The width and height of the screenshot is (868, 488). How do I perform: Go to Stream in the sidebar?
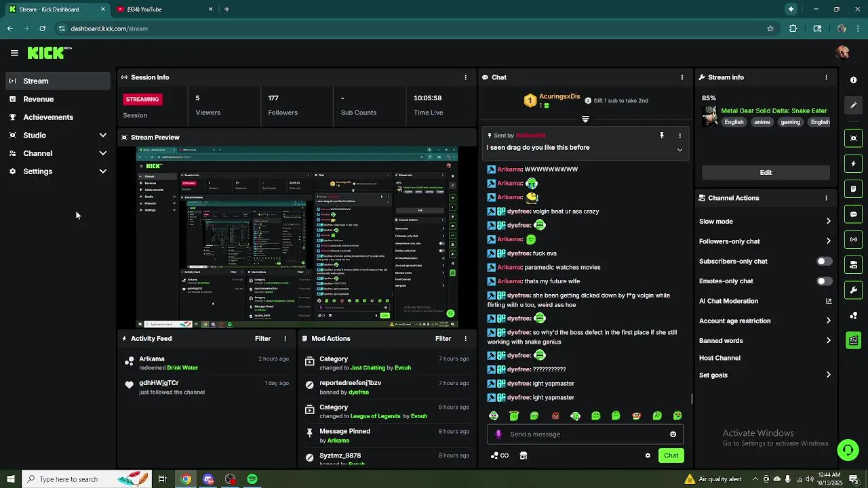coord(58,81)
